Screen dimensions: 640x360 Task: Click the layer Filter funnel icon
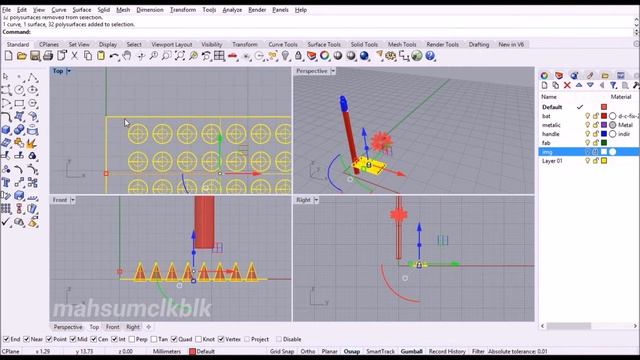click(x=613, y=85)
